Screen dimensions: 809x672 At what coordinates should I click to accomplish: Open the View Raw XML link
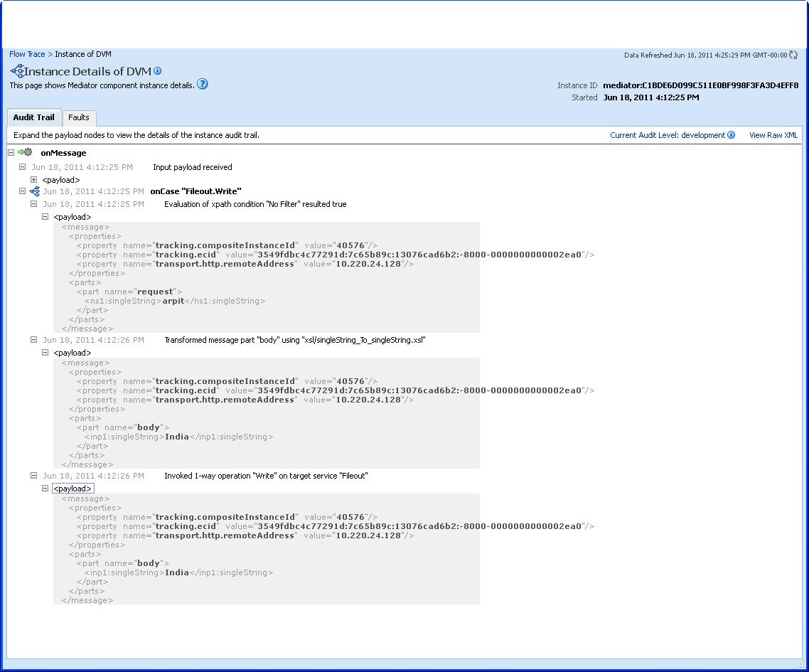tap(773, 134)
